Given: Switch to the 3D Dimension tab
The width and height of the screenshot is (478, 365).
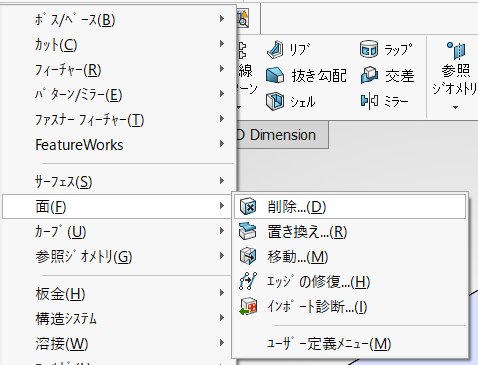Looking at the screenshot, I should 282,135.
